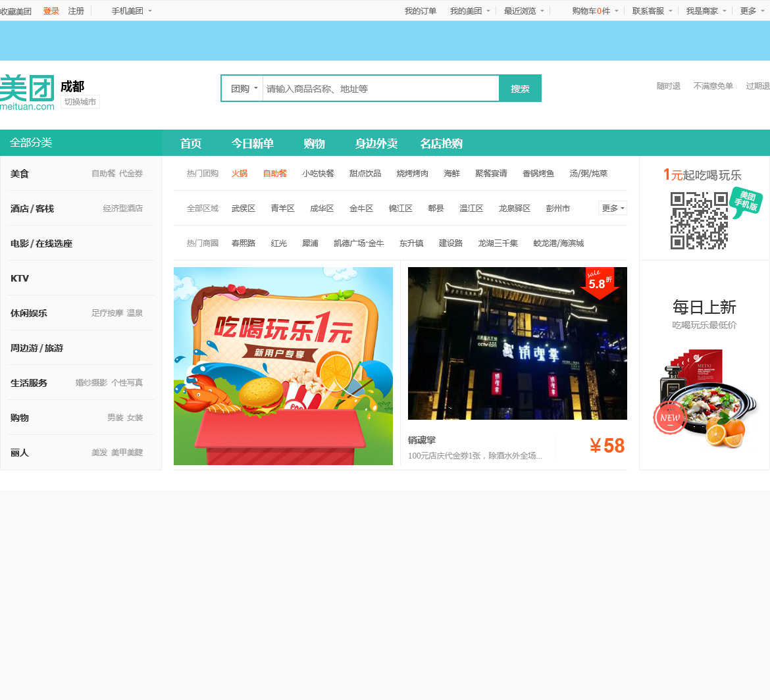Click the 销魂掌 deal title
The height and width of the screenshot is (700, 770).
pyautogui.click(x=422, y=440)
